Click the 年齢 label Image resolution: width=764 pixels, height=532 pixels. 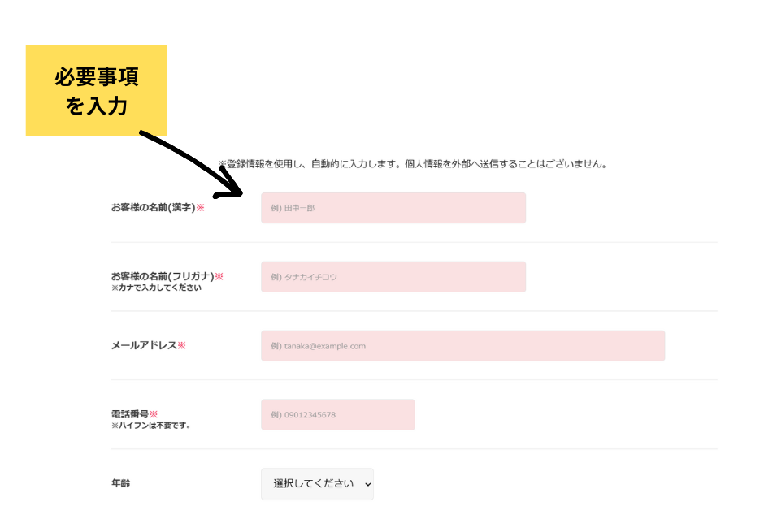pos(120,482)
